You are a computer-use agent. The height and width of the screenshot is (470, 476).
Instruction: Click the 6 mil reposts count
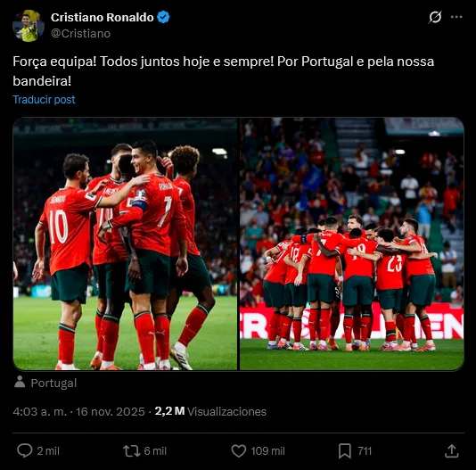[155, 451]
